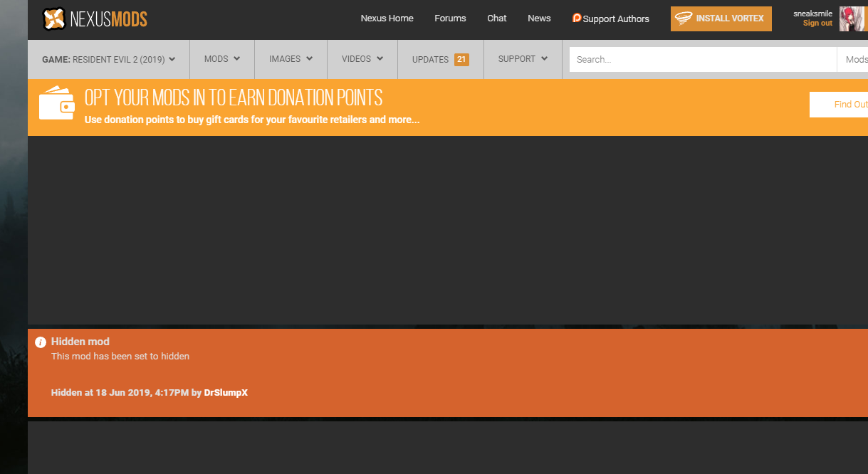Click the Hidden mod heading
The width and height of the screenshot is (868, 474).
point(80,342)
